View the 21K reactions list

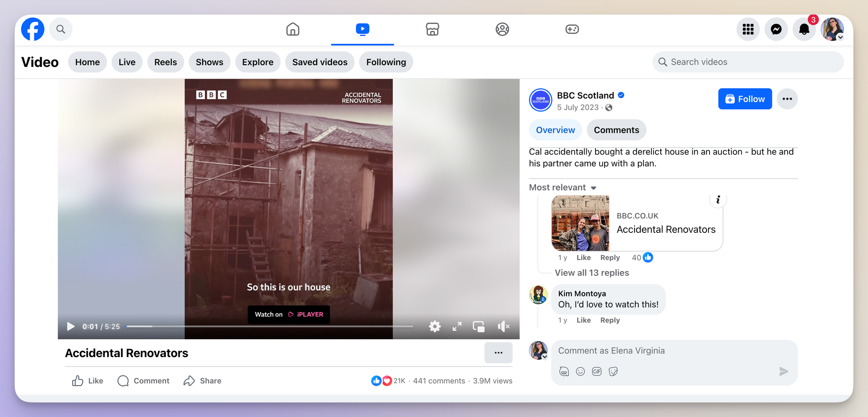point(388,381)
